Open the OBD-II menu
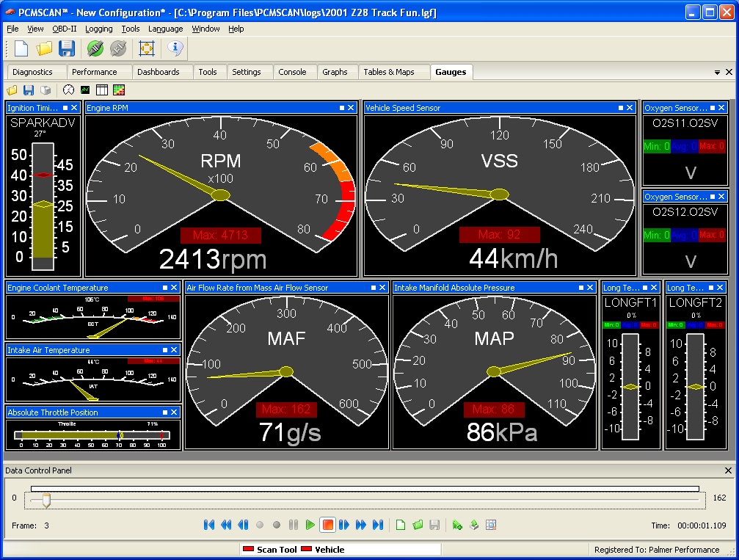The image size is (739, 560). (x=65, y=29)
